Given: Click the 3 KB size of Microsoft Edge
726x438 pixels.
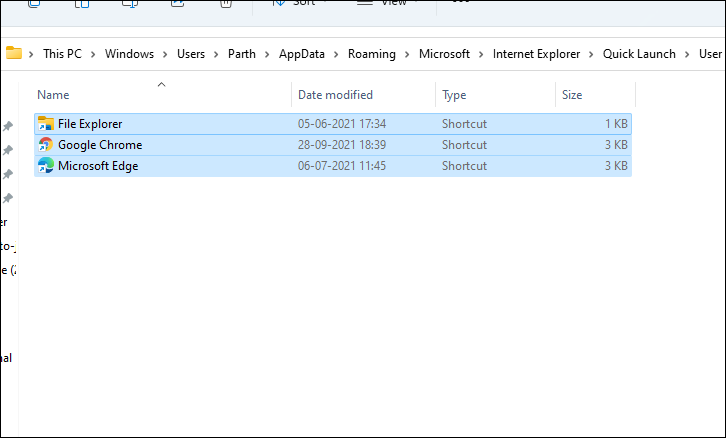Looking at the screenshot, I should [616, 166].
